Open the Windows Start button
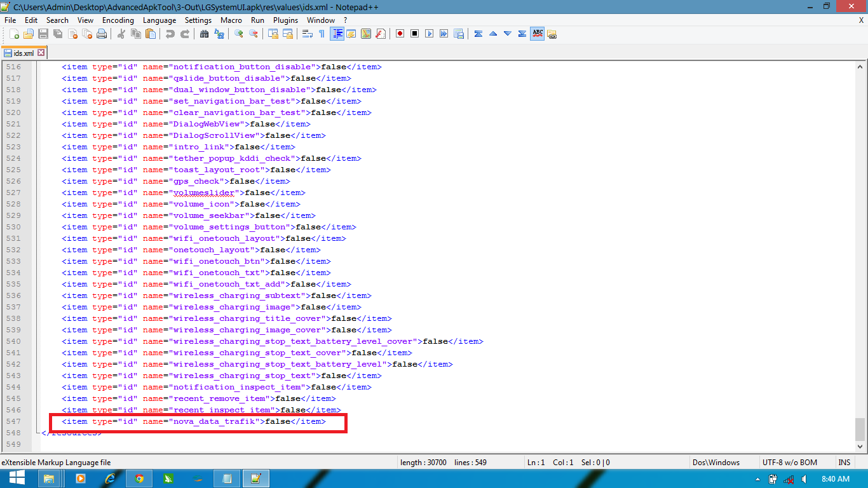The height and width of the screenshot is (488, 868). (x=17, y=478)
